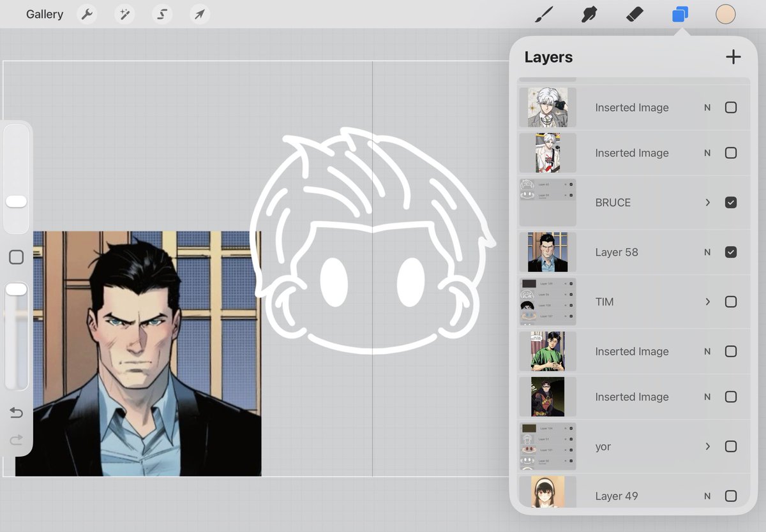The image size is (766, 532).
Task: Select the white-haired guitarist layer thumbnail
Action: click(548, 153)
